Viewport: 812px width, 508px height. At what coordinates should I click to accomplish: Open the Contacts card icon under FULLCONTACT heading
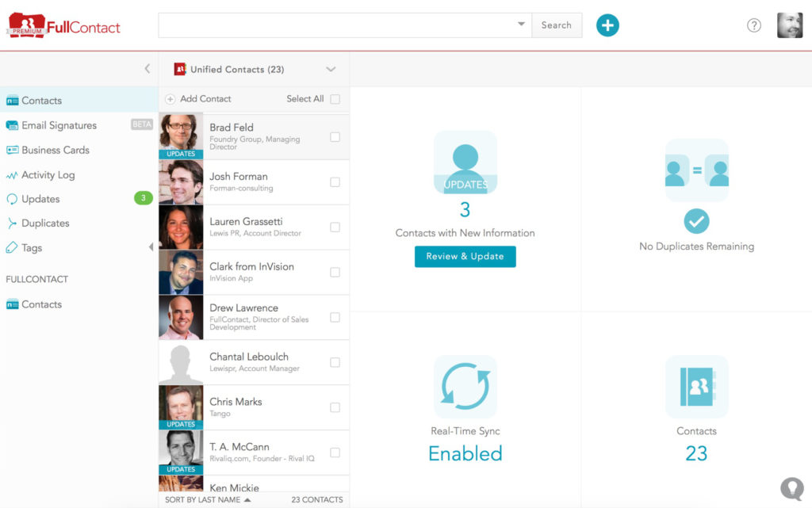[12, 304]
